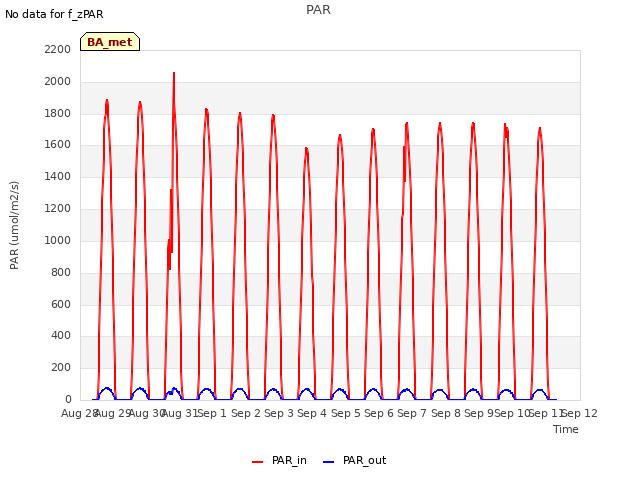Click the 1200 y-axis tick label

58,209
